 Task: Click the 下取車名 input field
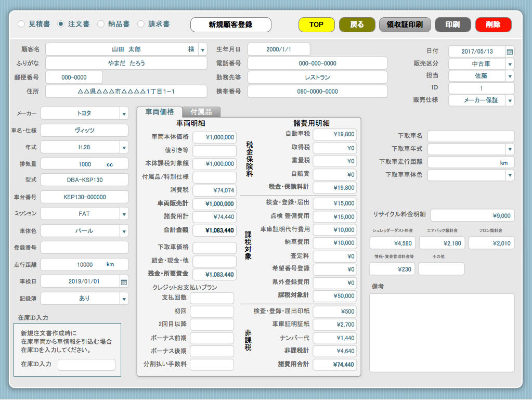tap(471, 136)
